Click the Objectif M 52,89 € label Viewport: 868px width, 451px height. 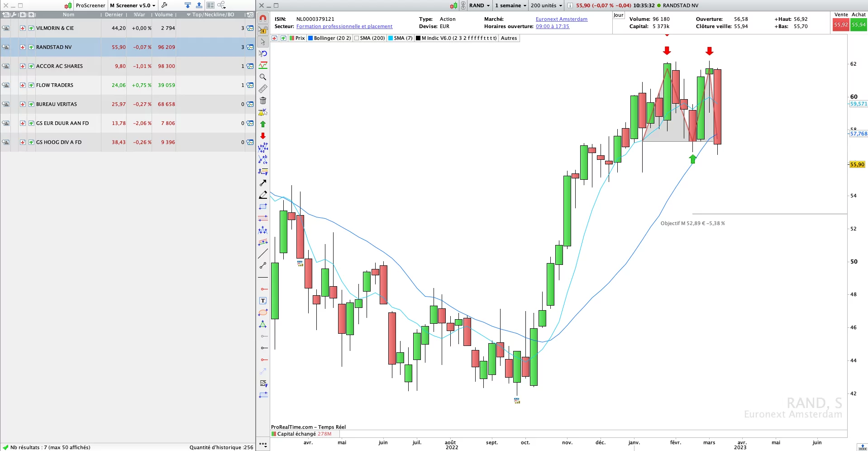692,223
